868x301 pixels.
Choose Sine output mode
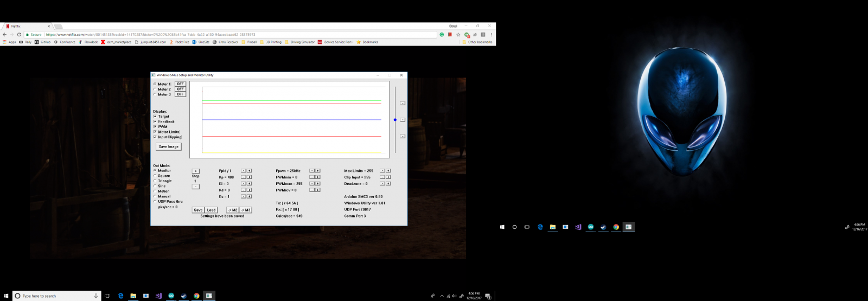(155, 186)
